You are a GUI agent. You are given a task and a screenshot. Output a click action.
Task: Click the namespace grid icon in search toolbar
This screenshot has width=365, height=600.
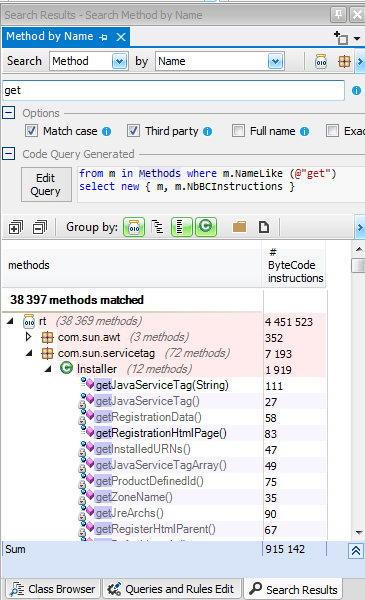tap(344, 61)
